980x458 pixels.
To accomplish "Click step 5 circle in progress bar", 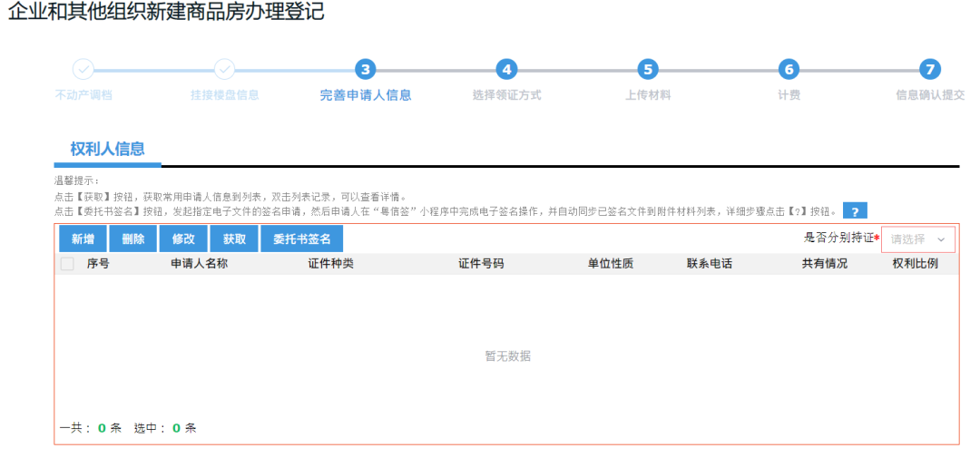I will pyautogui.click(x=648, y=69).
